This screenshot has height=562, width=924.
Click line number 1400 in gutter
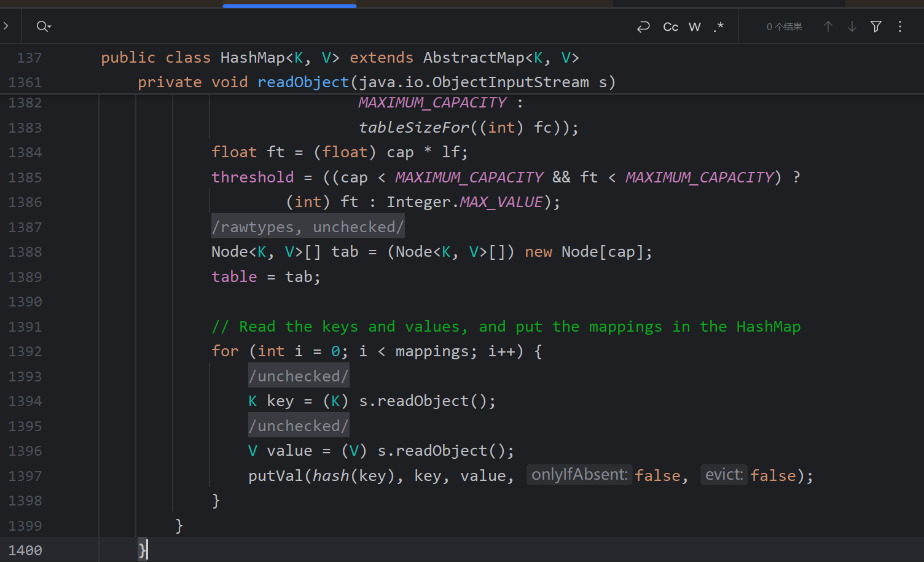[x=25, y=550]
